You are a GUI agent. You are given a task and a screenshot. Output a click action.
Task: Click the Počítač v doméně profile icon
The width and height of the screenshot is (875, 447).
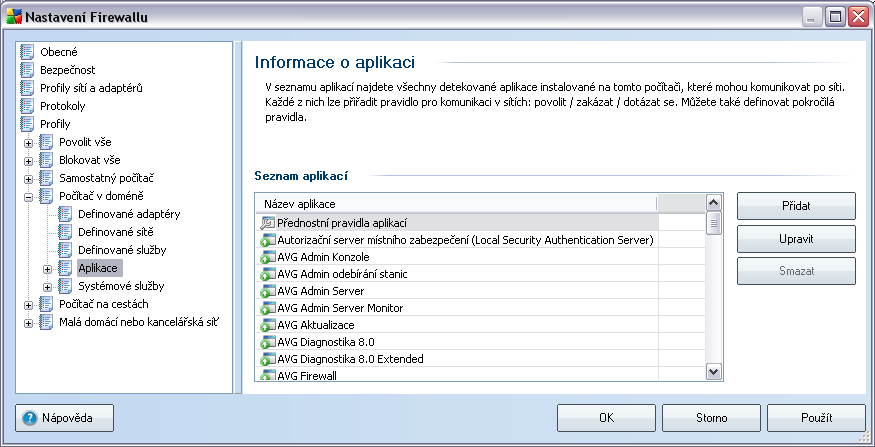pos(46,196)
